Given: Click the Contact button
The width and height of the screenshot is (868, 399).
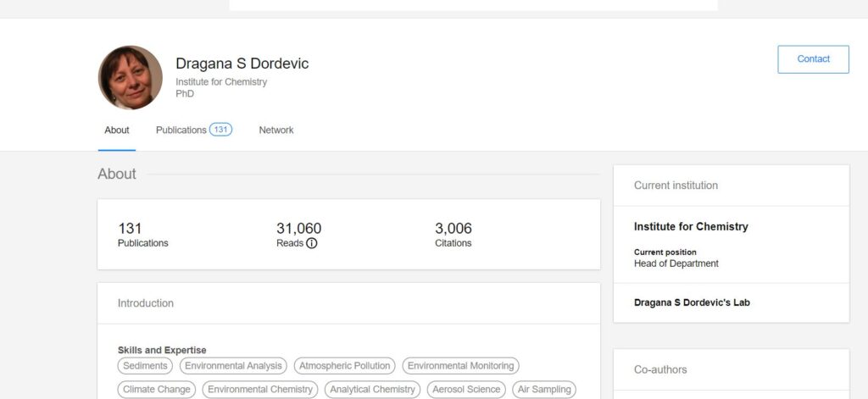Looking at the screenshot, I should [x=813, y=59].
